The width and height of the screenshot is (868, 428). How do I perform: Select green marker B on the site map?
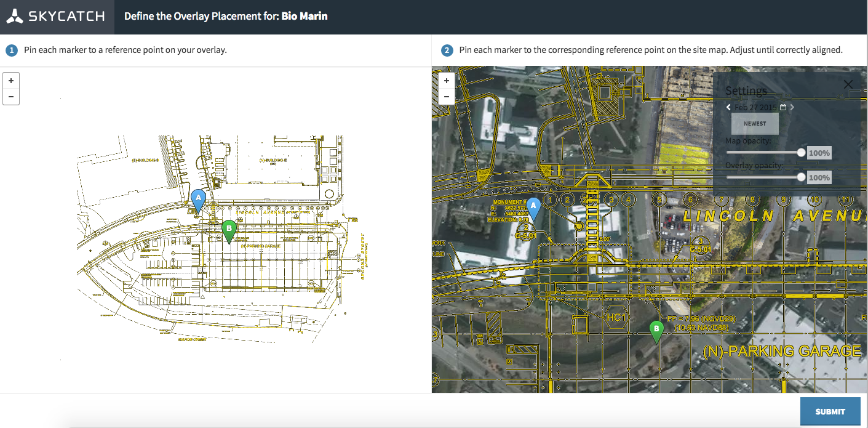click(x=656, y=331)
